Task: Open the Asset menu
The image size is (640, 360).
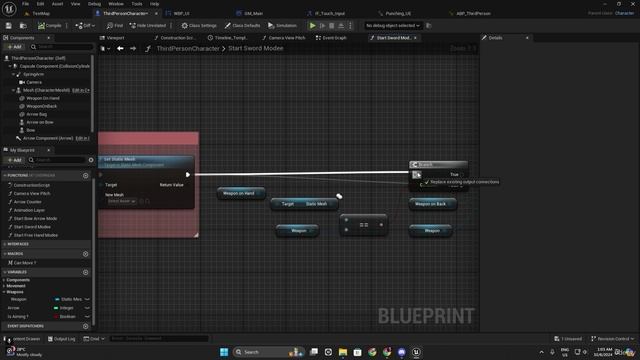Action: tap(57, 4)
